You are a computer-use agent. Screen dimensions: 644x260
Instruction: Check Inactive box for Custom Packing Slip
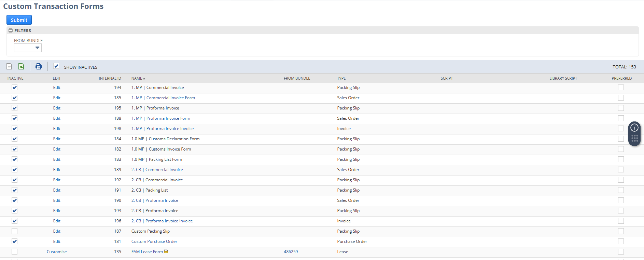(14, 231)
